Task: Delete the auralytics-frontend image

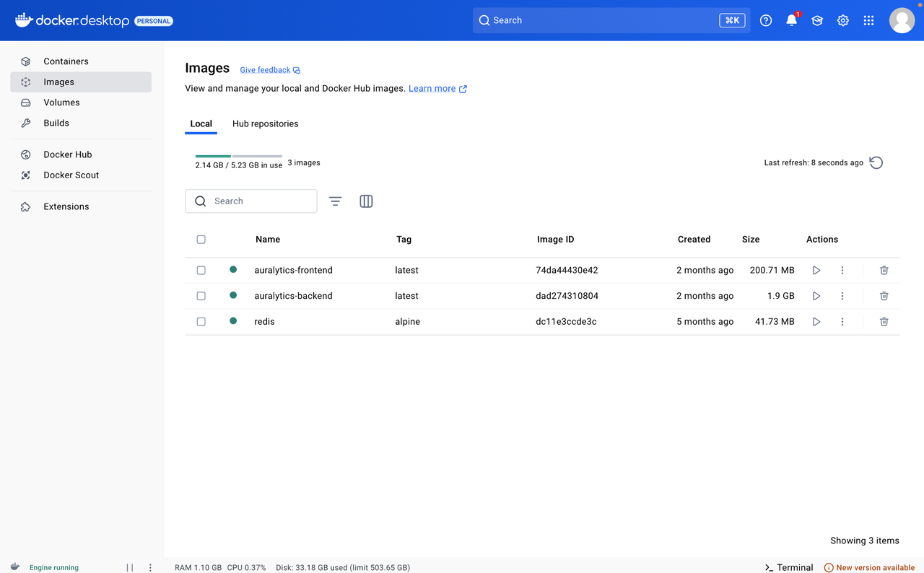Action: click(884, 270)
